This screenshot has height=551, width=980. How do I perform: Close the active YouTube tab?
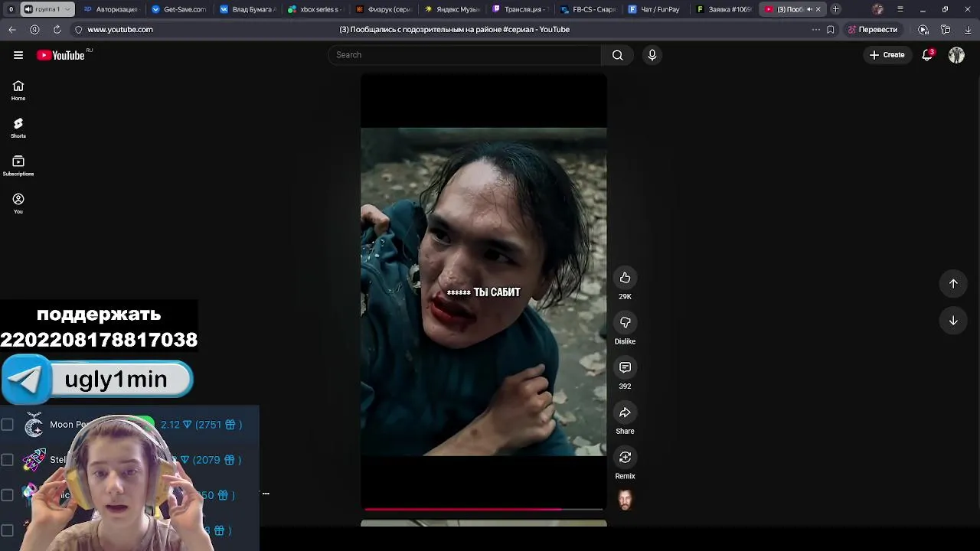point(818,9)
